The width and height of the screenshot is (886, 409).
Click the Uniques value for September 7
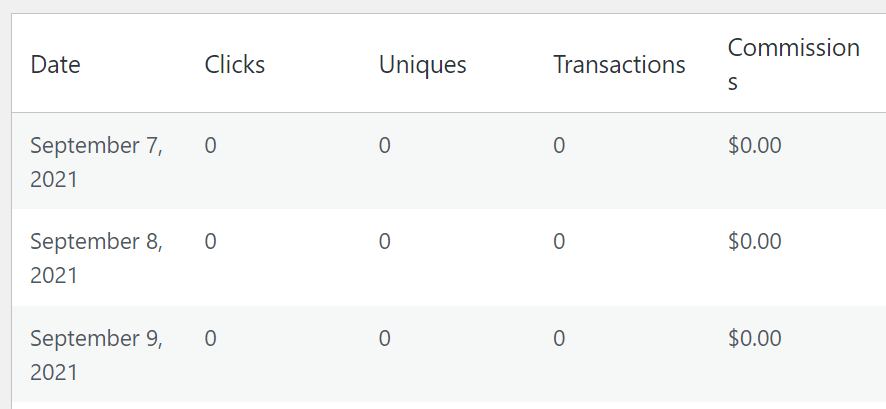(385, 146)
